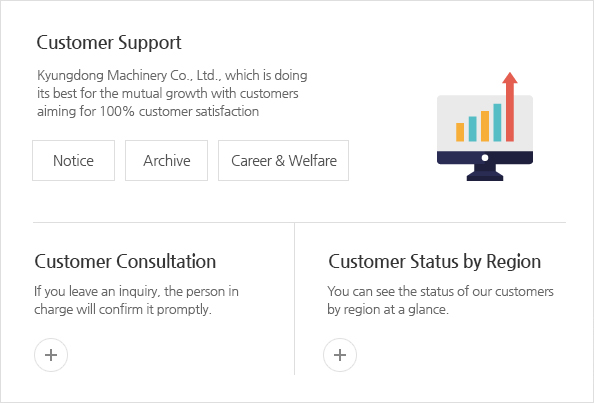Viewport: 594px width, 403px height.
Task: Click the taller orange bar in chart
Action: (x=485, y=126)
